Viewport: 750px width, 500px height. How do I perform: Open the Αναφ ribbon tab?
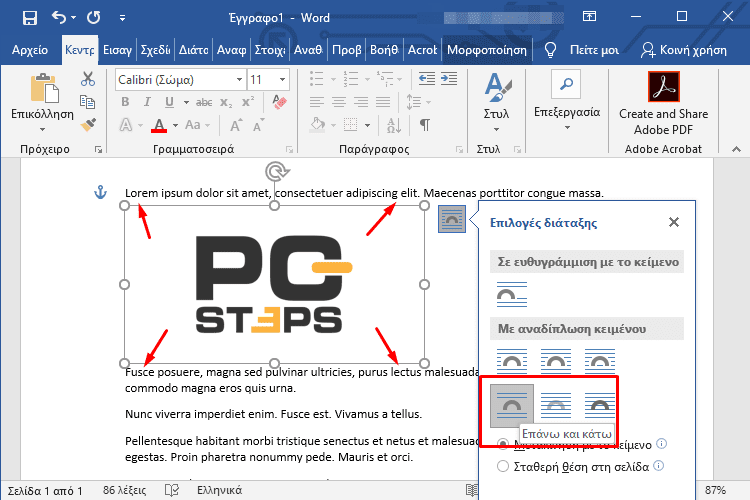click(x=232, y=50)
